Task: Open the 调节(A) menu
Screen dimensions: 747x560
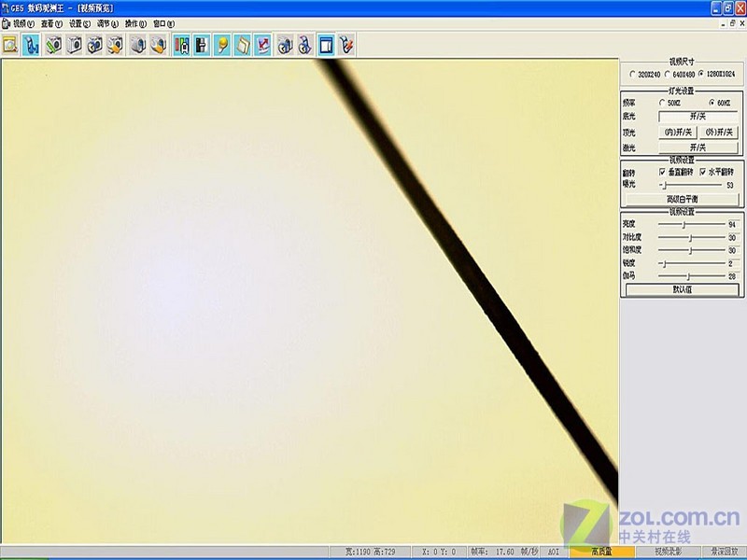Action: (x=107, y=24)
